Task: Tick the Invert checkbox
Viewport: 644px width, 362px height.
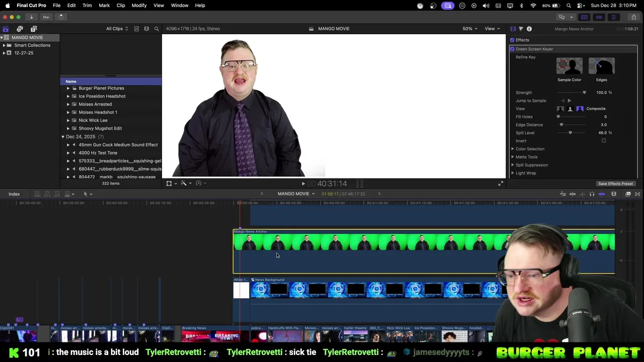Action: [604, 141]
